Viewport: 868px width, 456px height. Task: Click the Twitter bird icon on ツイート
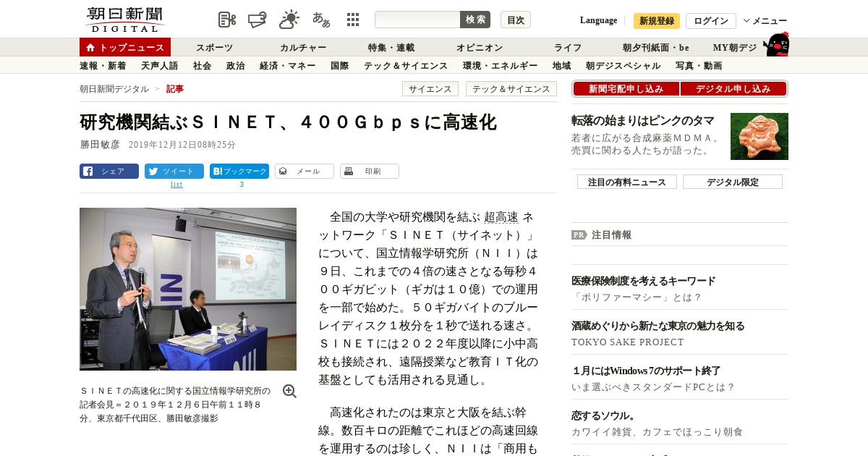tap(153, 172)
